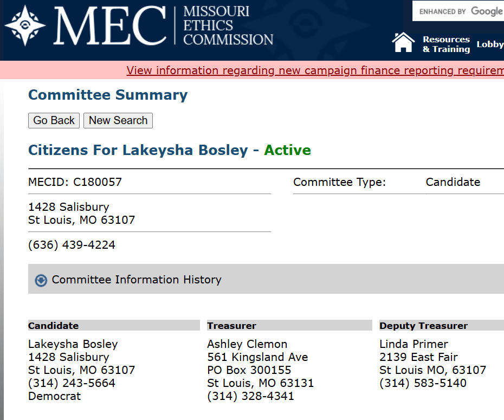This screenshot has width=504, height=420.
Task: Expand the Committee Information History section
Action: [135, 280]
